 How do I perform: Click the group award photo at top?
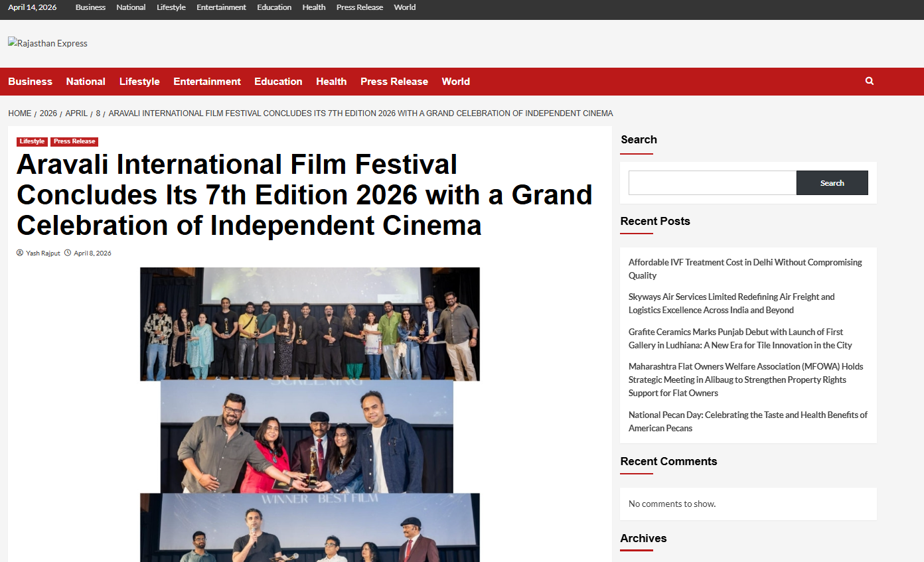pos(309,324)
